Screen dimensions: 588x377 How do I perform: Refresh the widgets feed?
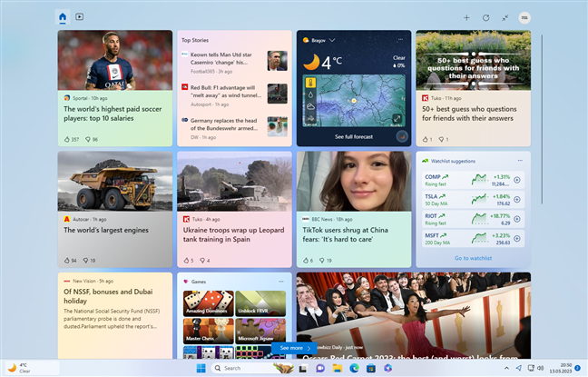tap(486, 17)
